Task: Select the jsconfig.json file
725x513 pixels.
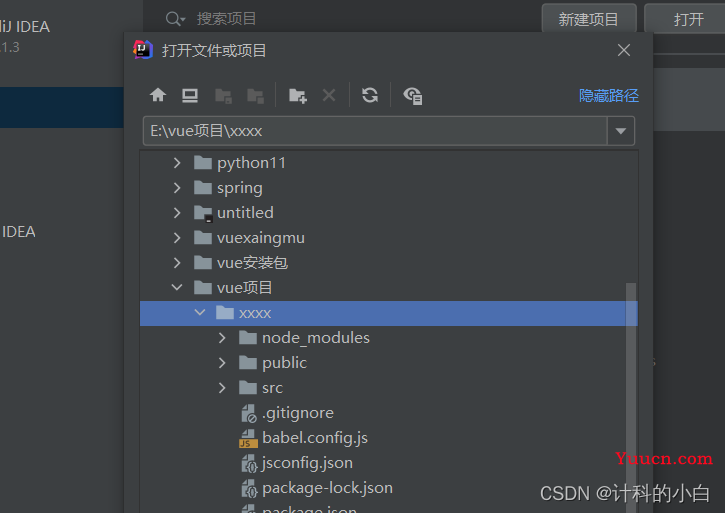Action: coord(307,463)
